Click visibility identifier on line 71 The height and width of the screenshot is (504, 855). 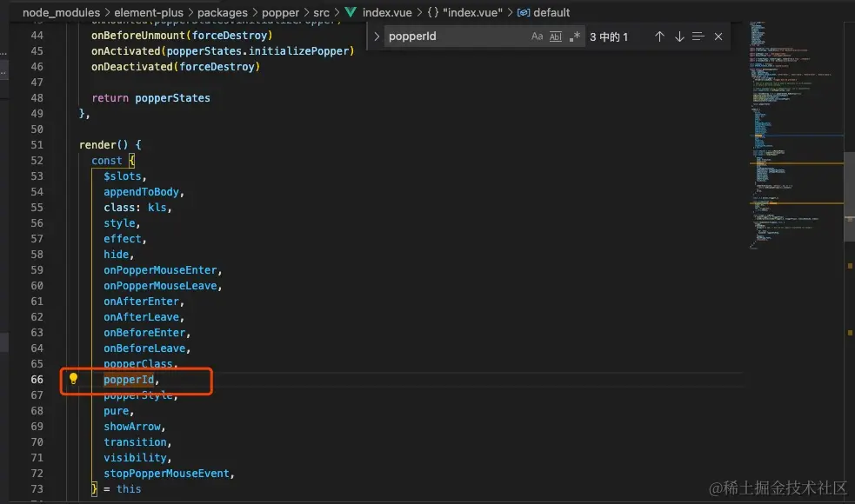(x=135, y=458)
